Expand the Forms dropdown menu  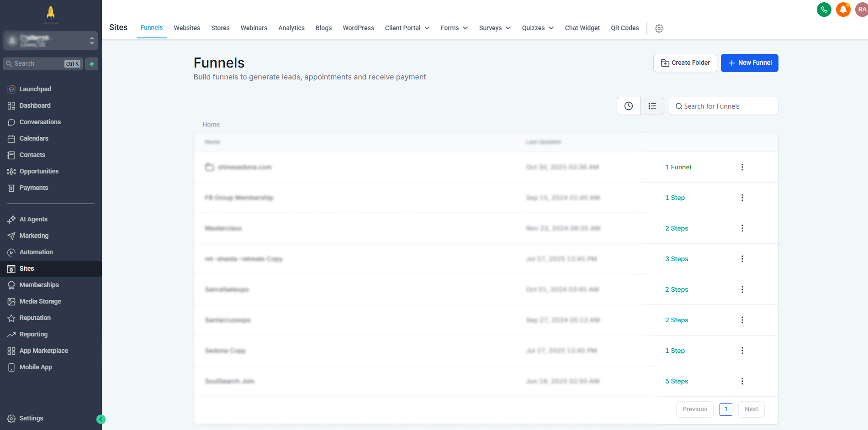454,28
